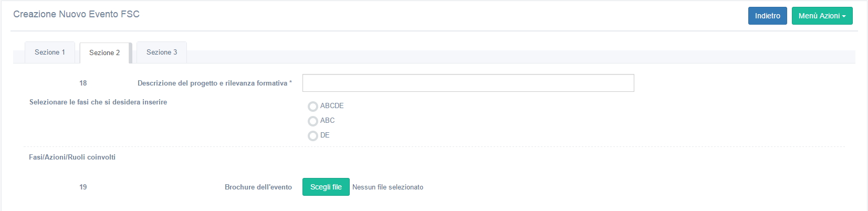Click the 'Creazione Nuovo Evento FSC' page title
Screen dimensions: 868x211
(76, 14)
